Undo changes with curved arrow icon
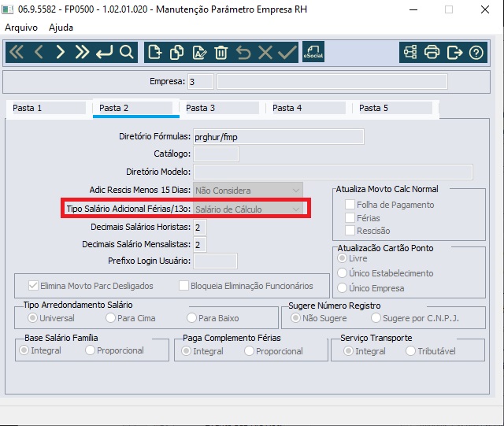504x426 pixels. point(243,52)
